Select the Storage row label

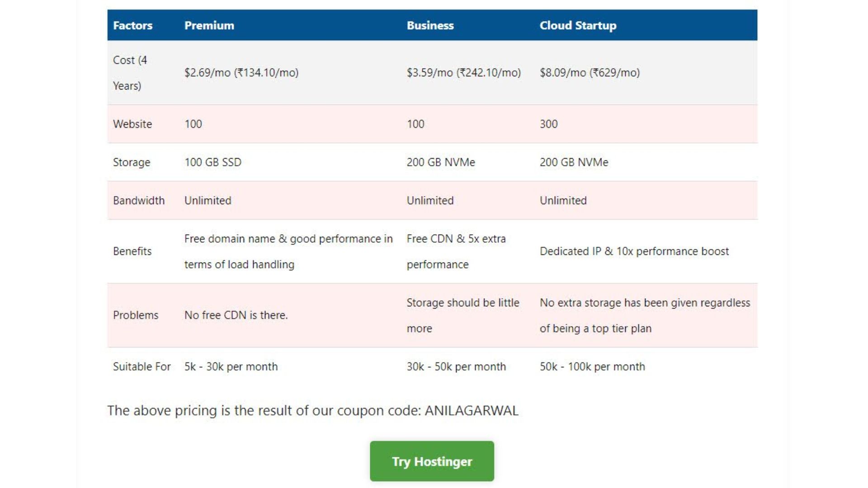[132, 162]
